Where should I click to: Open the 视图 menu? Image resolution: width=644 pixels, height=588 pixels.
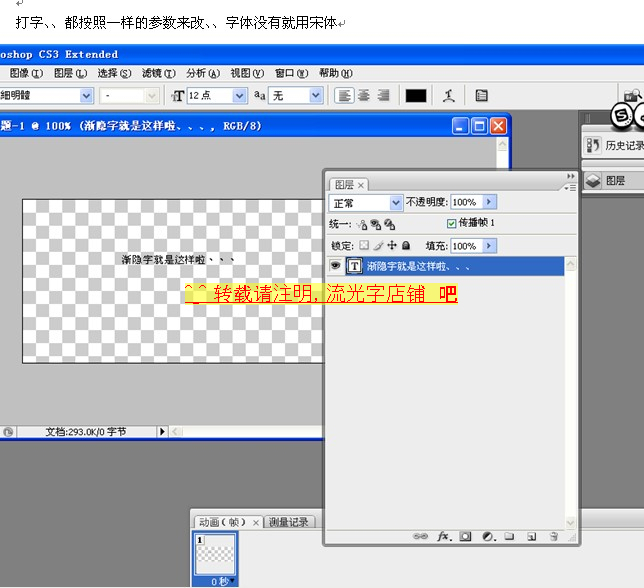(x=247, y=73)
